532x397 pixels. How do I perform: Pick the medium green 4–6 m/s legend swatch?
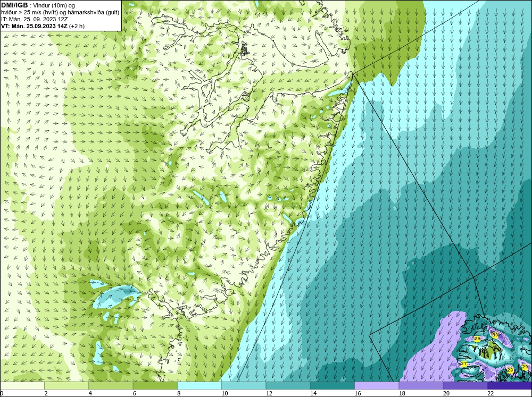111,386
